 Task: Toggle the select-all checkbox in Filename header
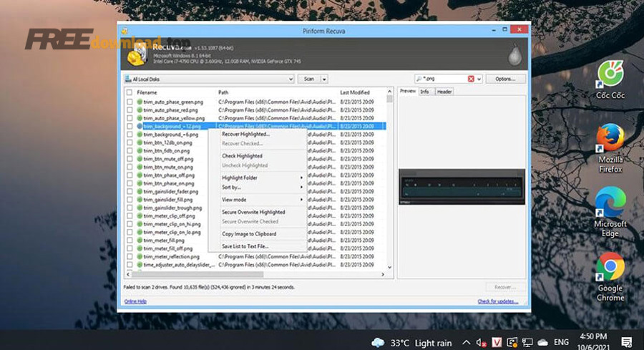tap(130, 92)
